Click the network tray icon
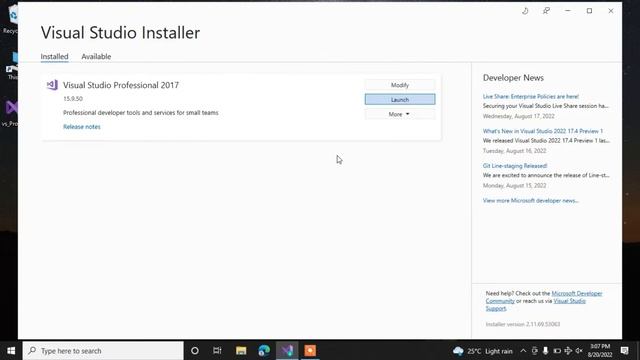This screenshot has height=360, width=640. pyautogui.click(x=568, y=351)
